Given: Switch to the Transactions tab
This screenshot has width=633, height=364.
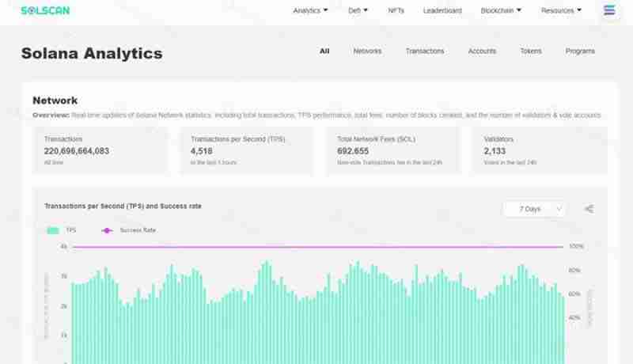Looking at the screenshot, I should [x=425, y=51].
